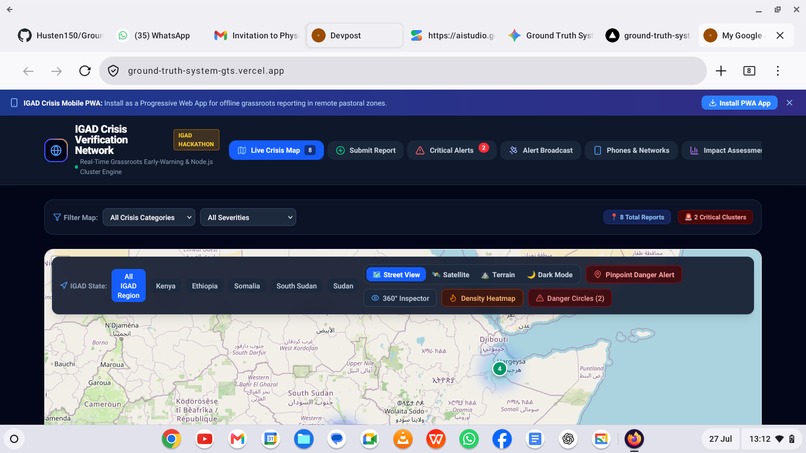Open Google Meet from the shelf
806x453 pixels.
(370, 439)
